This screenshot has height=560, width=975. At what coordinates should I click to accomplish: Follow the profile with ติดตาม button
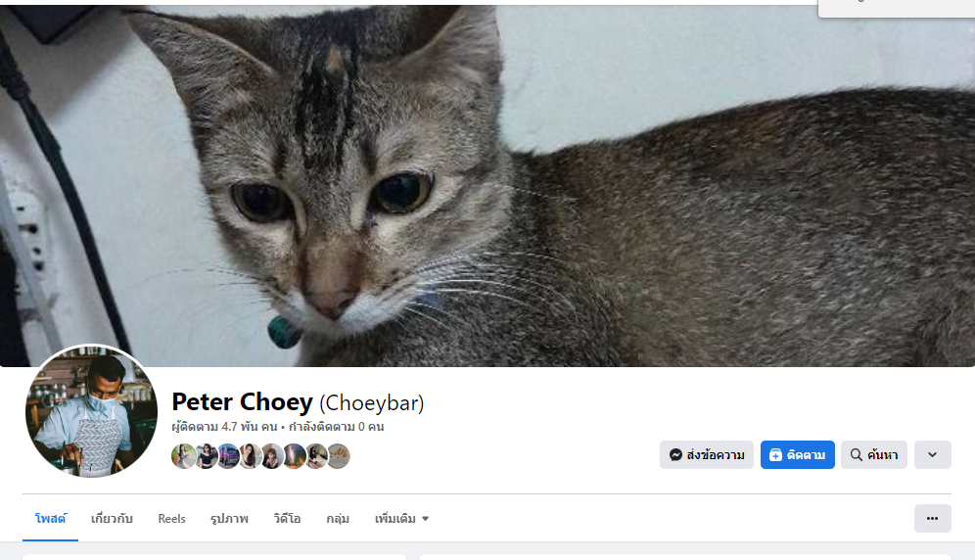pos(797,455)
